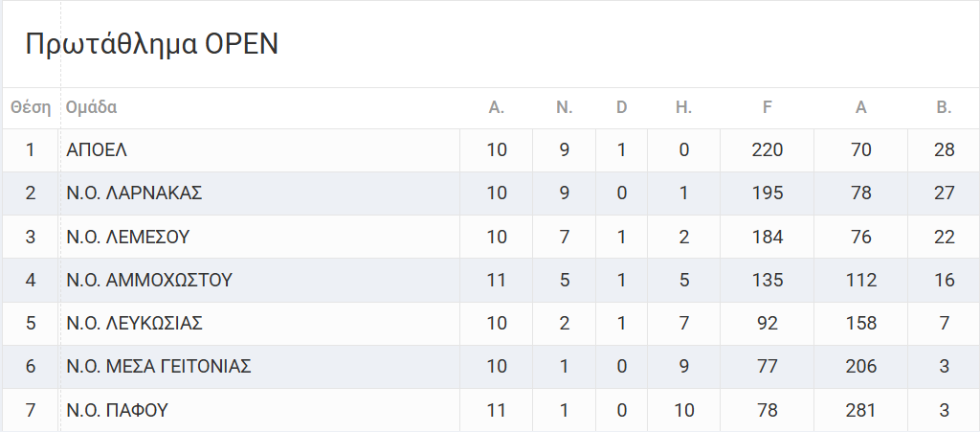Screen dimensions: 980x432
Task: Select Ν.Ο. ΜΕΣΑ ΓΕΙΤΟΝΙΑΣ in the table
Action: coord(158,366)
